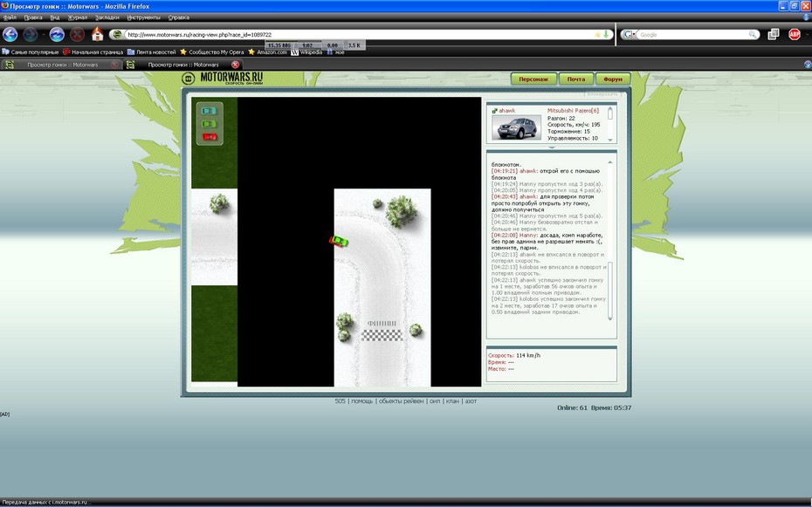The image size is (812, 507).
Task: Click the green arrow in the address bar
Action: point(605,35)
